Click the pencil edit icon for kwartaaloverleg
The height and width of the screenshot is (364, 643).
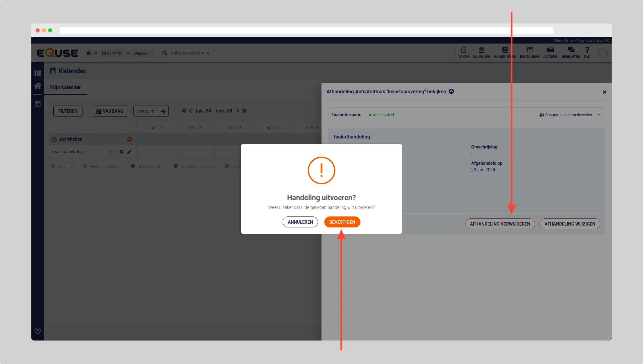point(129,152)
